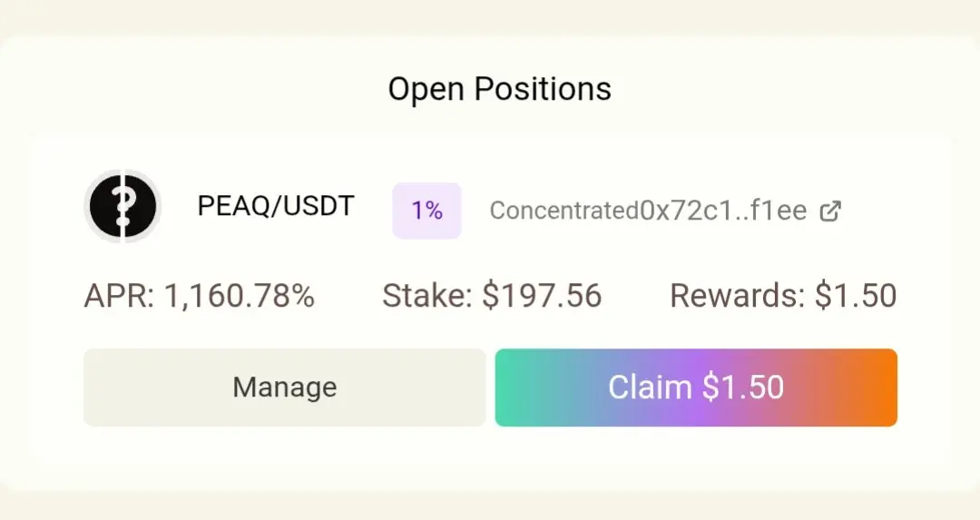Select the $1.50 rewards amount in stats row

(856, 295)
